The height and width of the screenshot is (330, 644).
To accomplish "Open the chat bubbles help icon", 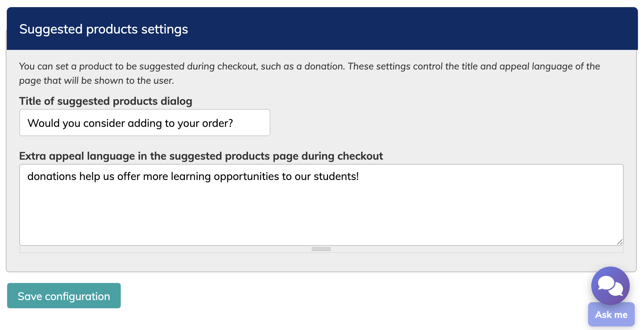I will click(610, 285).
